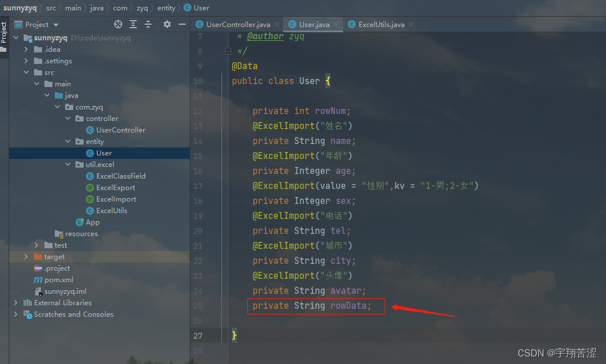Viewport: 606px width, 364px height.
Task: Close the User.java tab
Action: pos(336,24)
